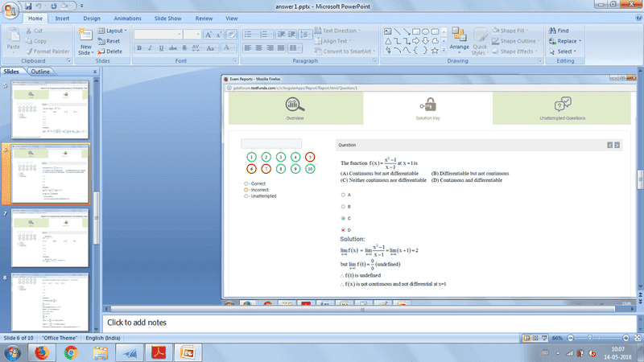
Task: Select answer option A radio button
Action: [345, 195]
